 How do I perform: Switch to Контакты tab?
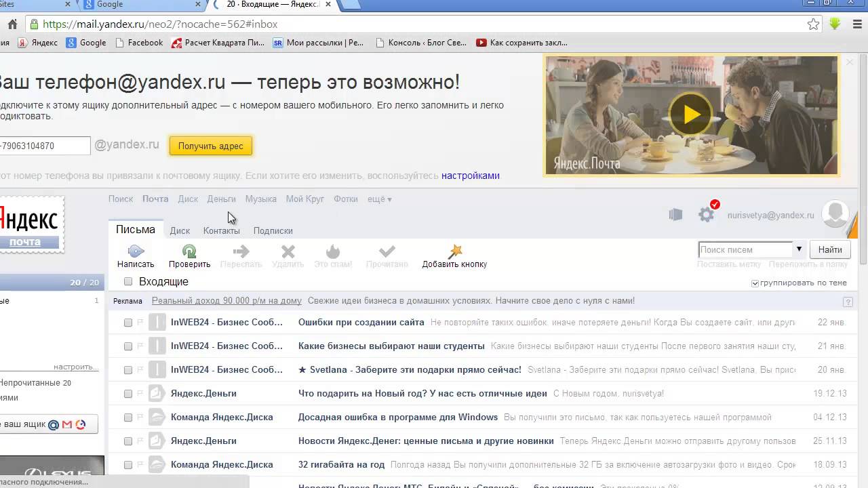[222, 230]
